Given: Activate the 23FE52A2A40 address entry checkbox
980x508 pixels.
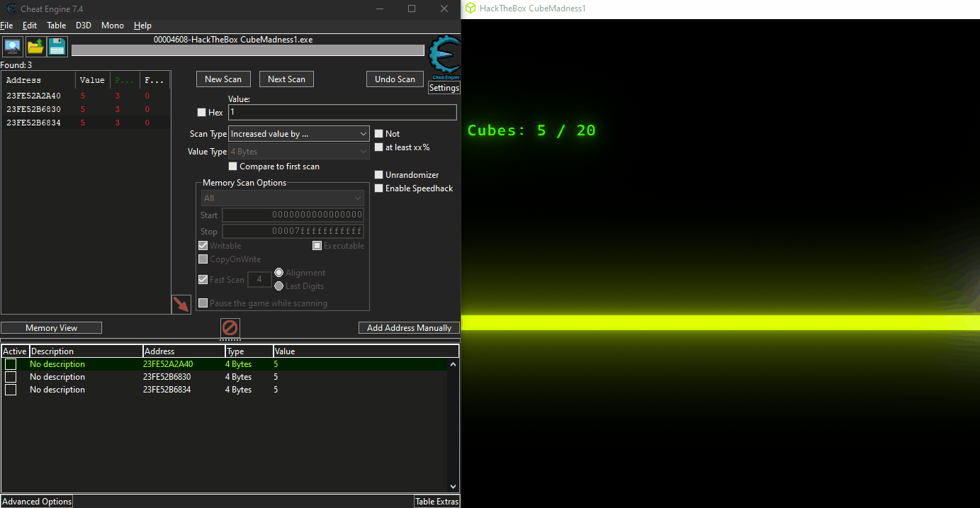Looking at the screenshot, I should [11, 364].
